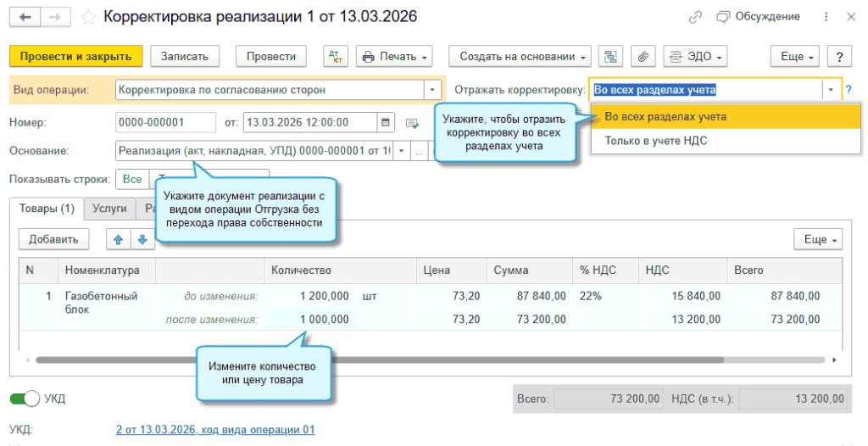Copy document link using chain icon
Screen dimensions: 868x446
[x=695, y=17]
